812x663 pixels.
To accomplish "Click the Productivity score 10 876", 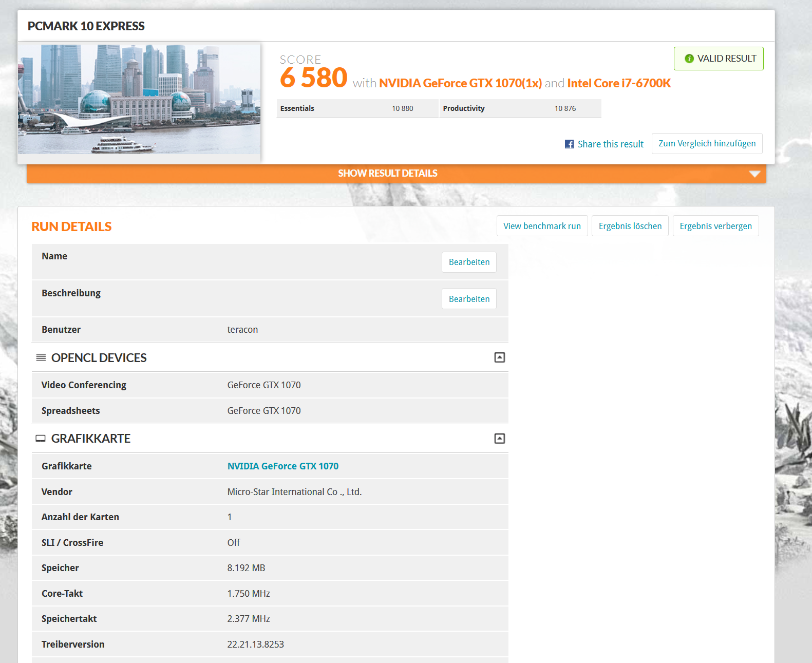I will pyautogui.click(x=565, y=108).
